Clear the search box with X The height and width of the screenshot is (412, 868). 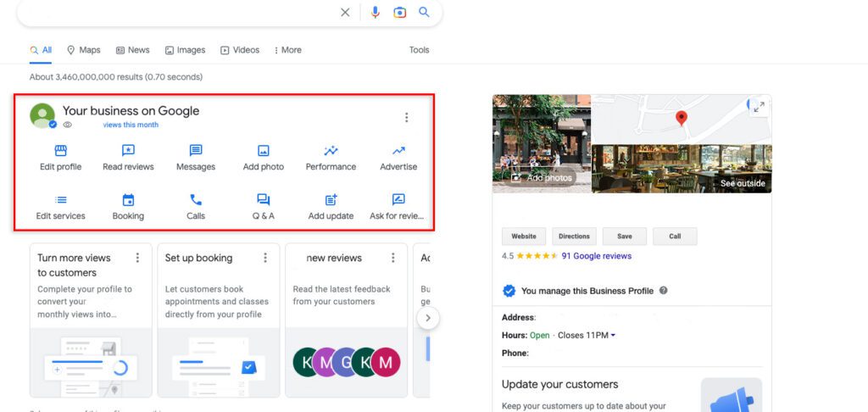click(345, 13)
